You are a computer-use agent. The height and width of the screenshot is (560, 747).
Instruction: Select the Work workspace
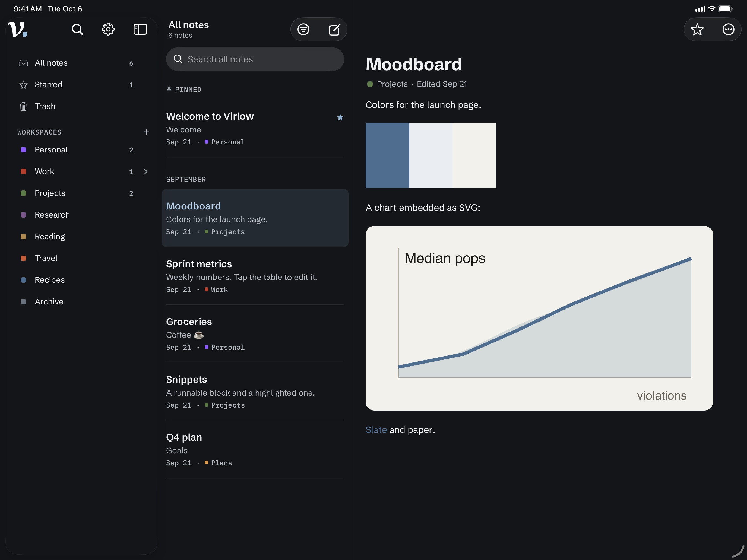coord(81,171)
